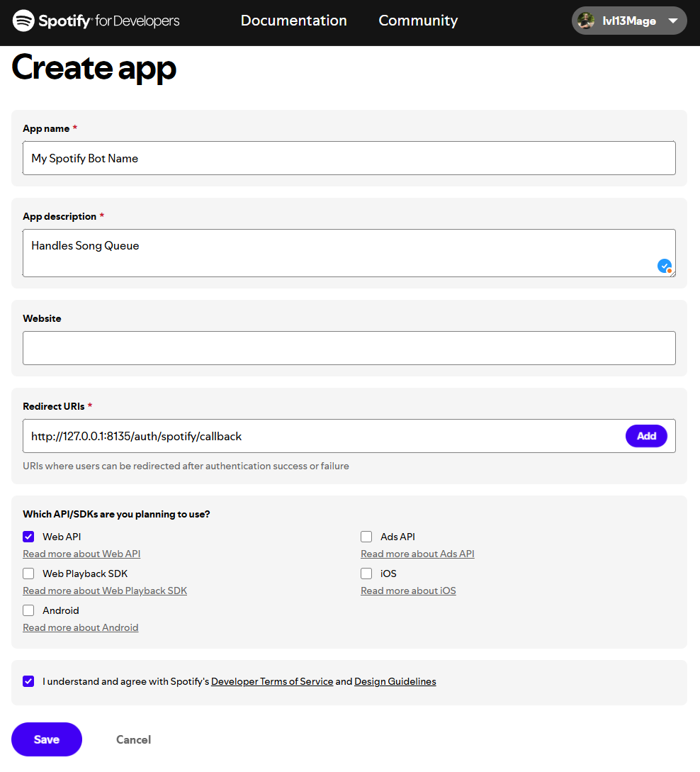Viewport: 700px width, 772px height.
Task: Open Read more about Web API link
Action: [x=81, y=554]
